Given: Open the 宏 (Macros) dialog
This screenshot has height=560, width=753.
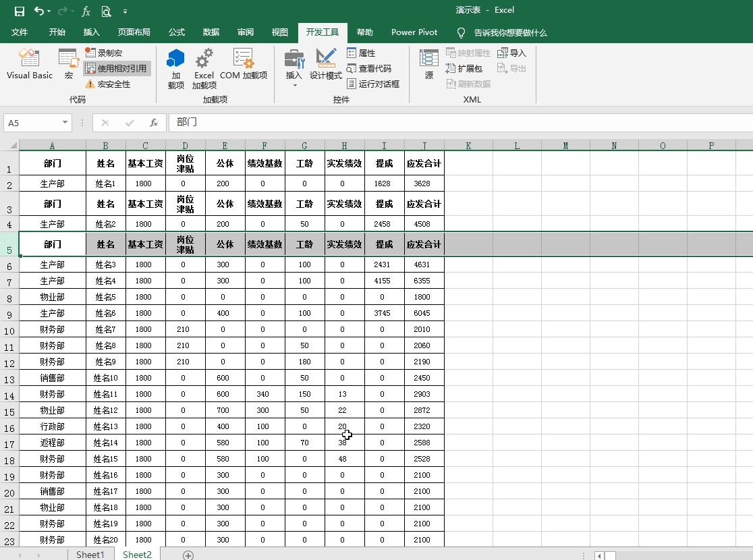Looking at the screenshot, I should (69, 64).
